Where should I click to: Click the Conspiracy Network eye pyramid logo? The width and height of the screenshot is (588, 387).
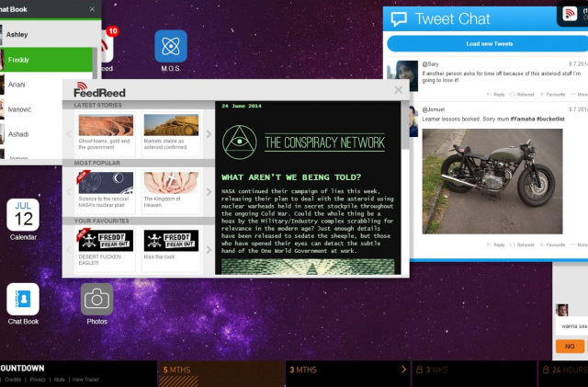241,141
